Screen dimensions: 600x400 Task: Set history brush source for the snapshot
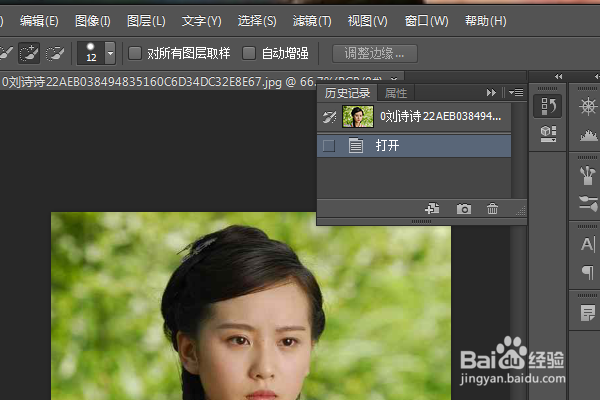point(329,117)
